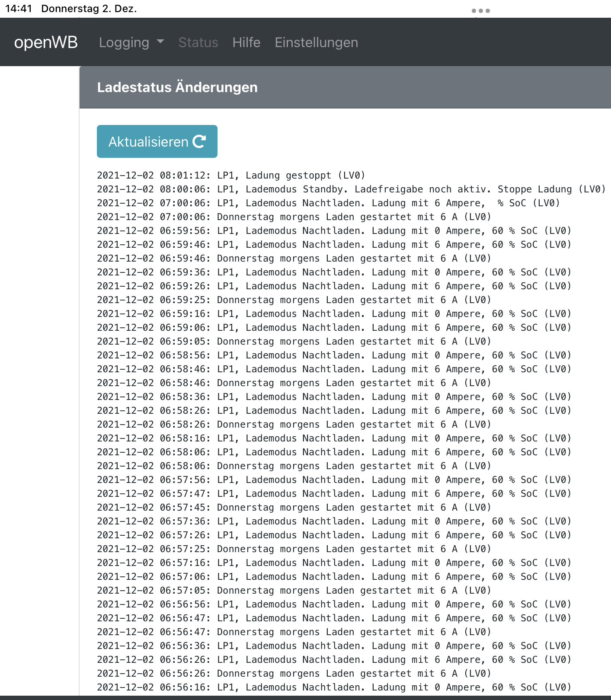Click log entry at 06:57:56

point(334,479)
